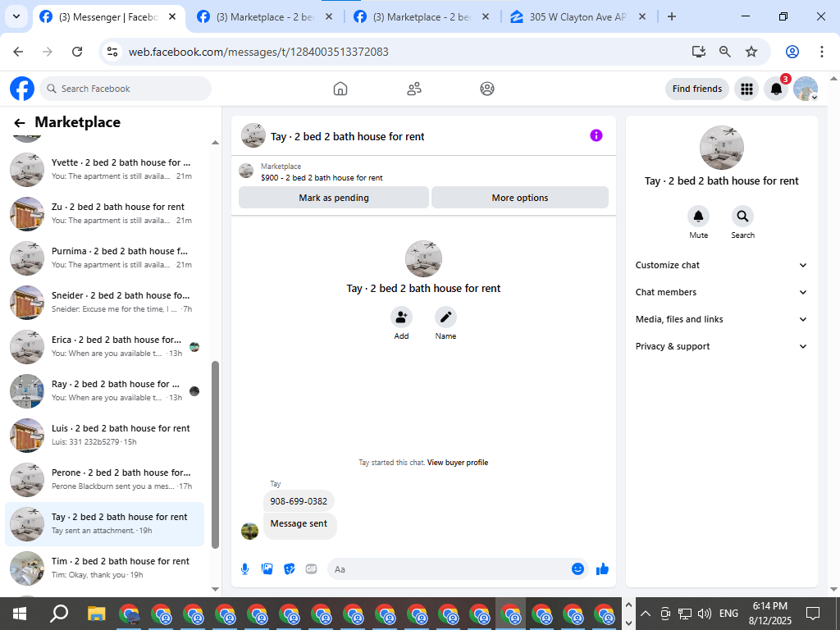Pick a GIF using the GIF icon
Viewport: 840px width, 630px height.
311,569
